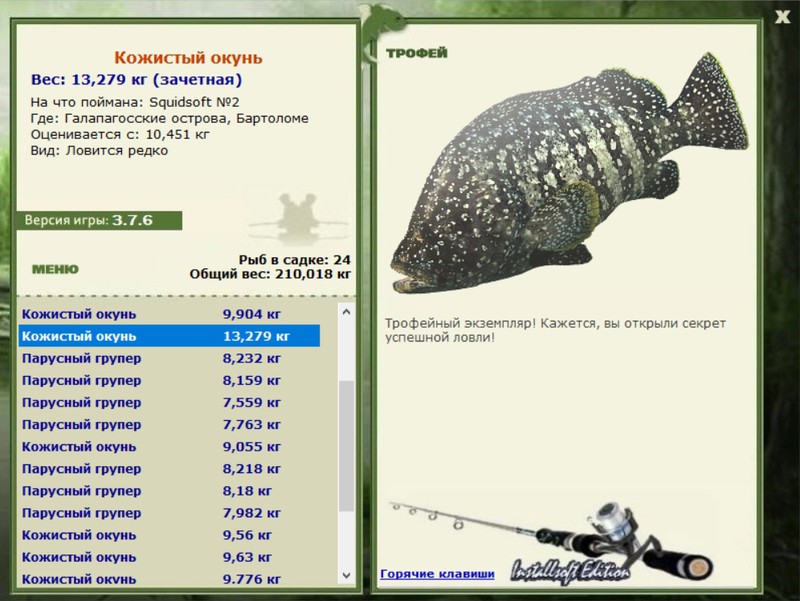
Task: Select Кожистый окунь weighing 9,63 кг
Action: coord(169,557)
